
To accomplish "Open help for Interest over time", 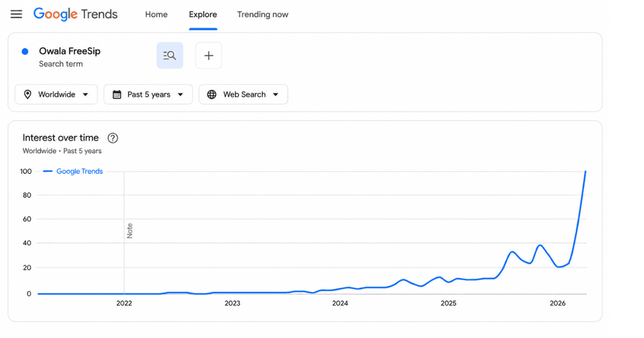I will pyautogui.click(x=113, y=138).
